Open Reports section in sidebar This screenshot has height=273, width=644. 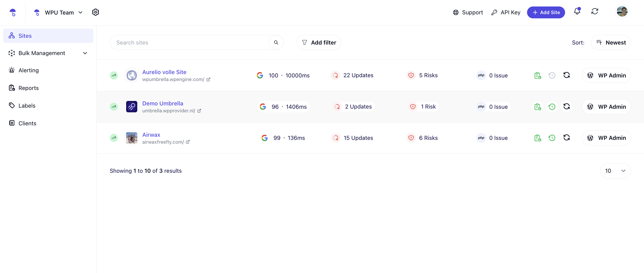click(x=28, y=88)
